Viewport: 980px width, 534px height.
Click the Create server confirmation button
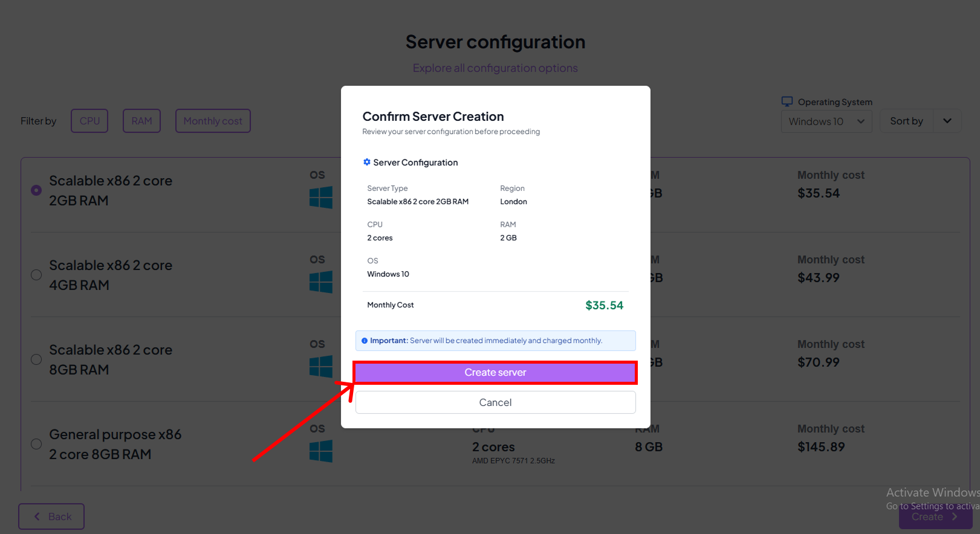pyautogui.click(x=495, y=372)
